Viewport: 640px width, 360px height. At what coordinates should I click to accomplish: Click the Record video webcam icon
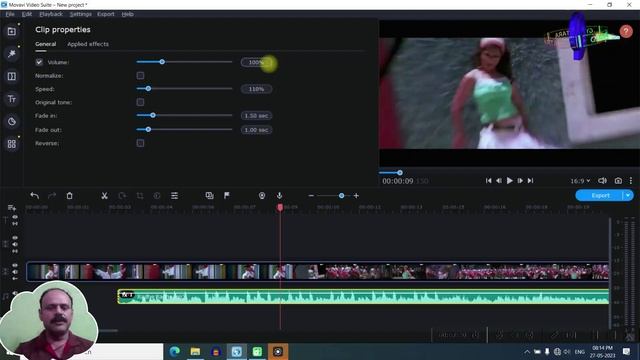(x=262, y=196)
